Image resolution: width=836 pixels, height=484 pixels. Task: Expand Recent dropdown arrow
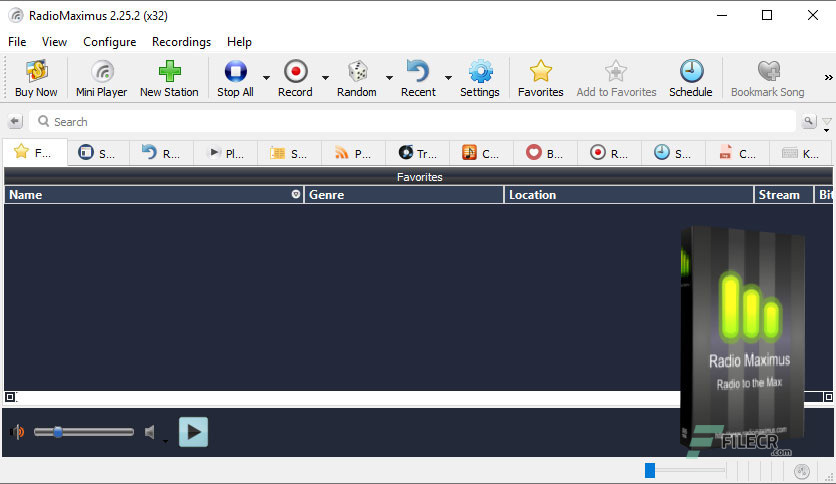[x=448, y=78]
